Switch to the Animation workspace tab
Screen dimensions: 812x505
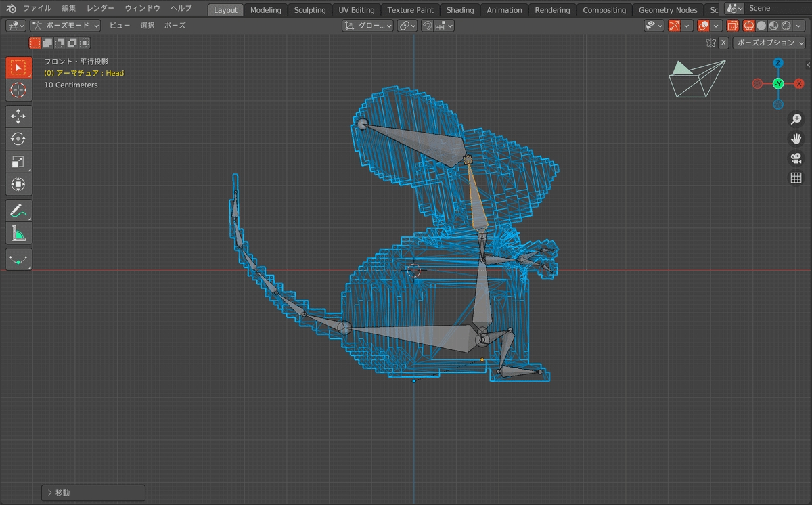pos(505,10)
